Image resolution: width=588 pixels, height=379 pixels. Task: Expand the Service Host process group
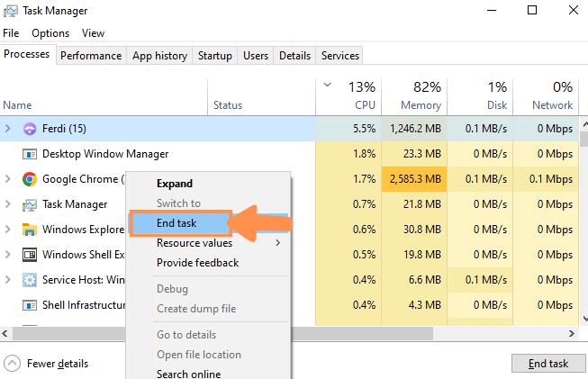click(x=8, y=280)
